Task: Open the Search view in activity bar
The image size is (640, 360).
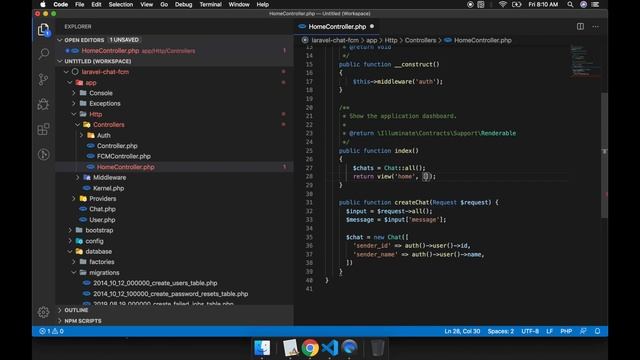Action: pos(43,54)
